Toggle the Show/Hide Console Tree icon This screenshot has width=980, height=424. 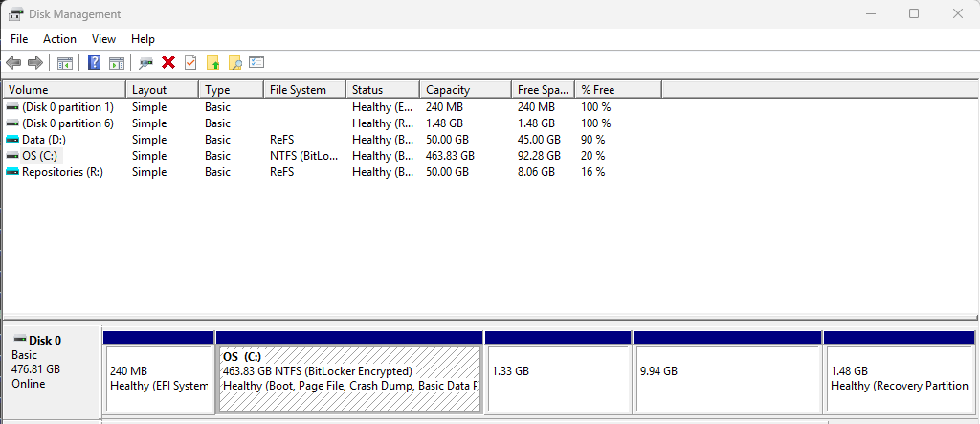tap(65, 63)
